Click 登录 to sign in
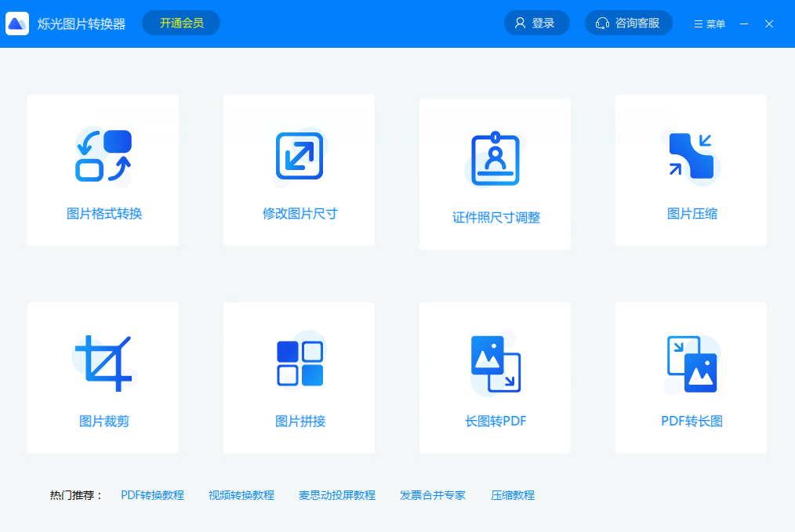795x532 pixels. [x=536, y=23]
